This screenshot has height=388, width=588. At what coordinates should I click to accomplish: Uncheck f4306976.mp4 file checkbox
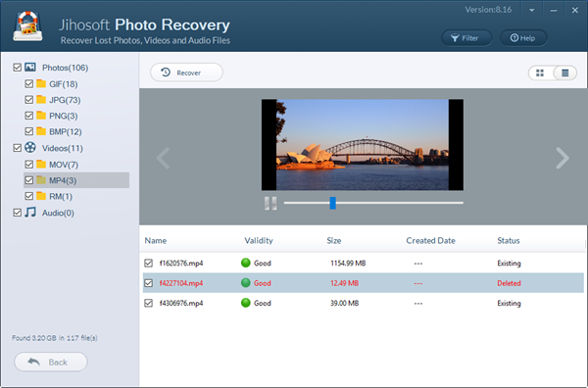(x=149, y=303)
